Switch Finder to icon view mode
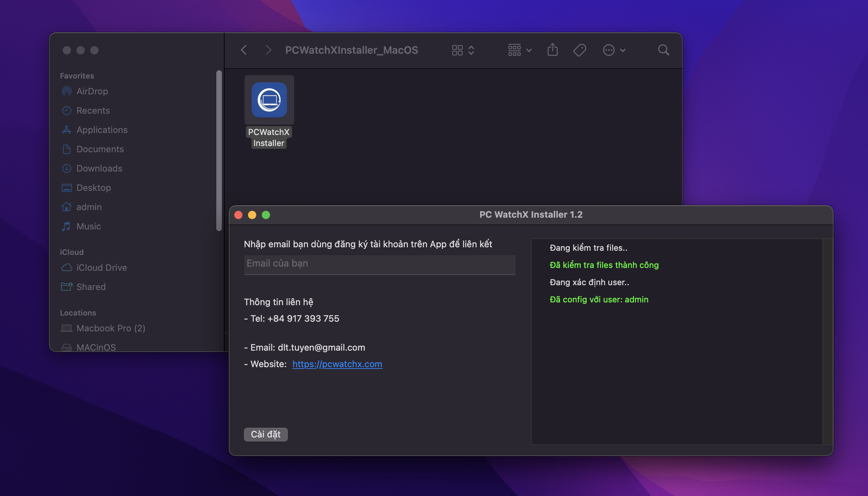 pyautogui.click(x=457, y=50)
